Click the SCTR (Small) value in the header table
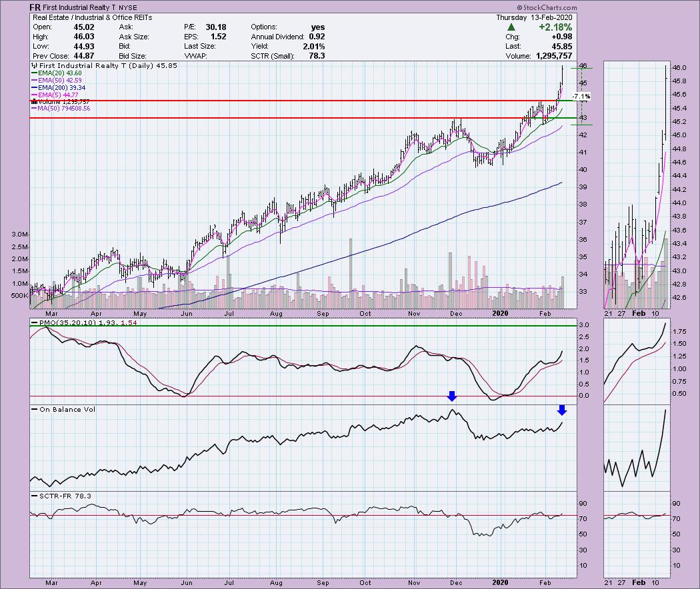Viewport: 700px width, 589px height. click(317, 56)
